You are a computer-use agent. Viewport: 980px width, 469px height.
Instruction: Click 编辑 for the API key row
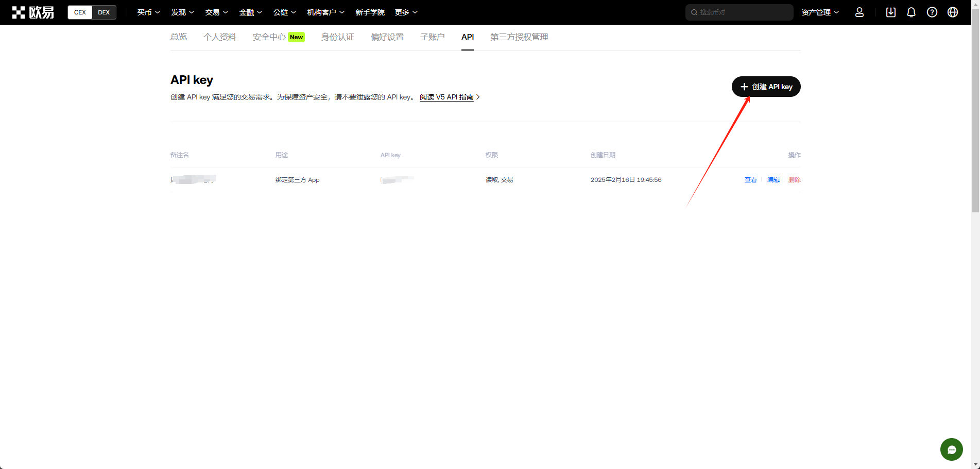(773, 180)
